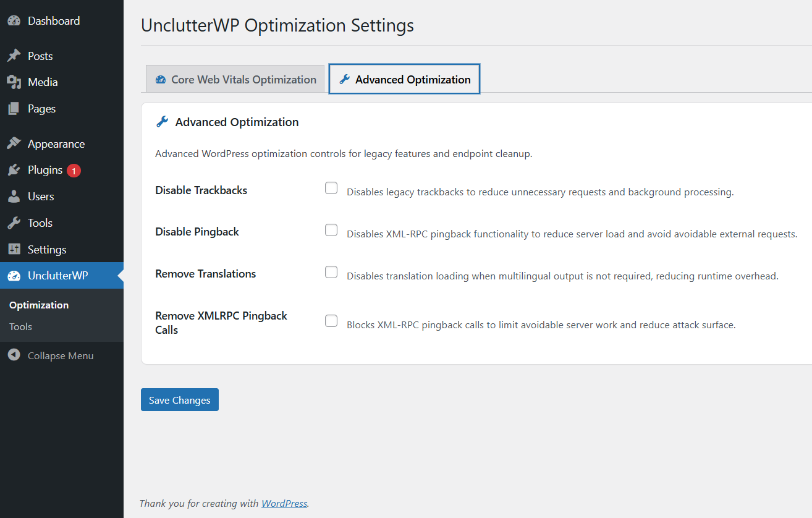Open the Appearance menu
This screenshot has height=518, width=812.
62,144
